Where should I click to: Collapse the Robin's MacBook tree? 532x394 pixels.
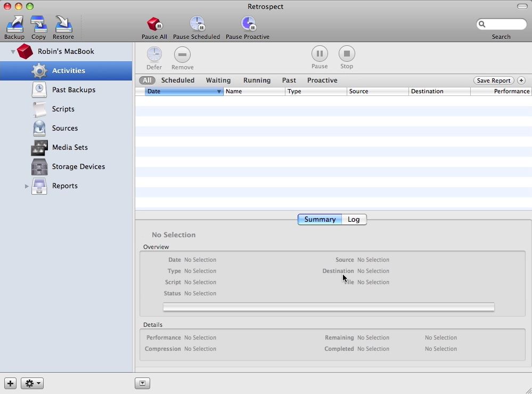(13, 52)
